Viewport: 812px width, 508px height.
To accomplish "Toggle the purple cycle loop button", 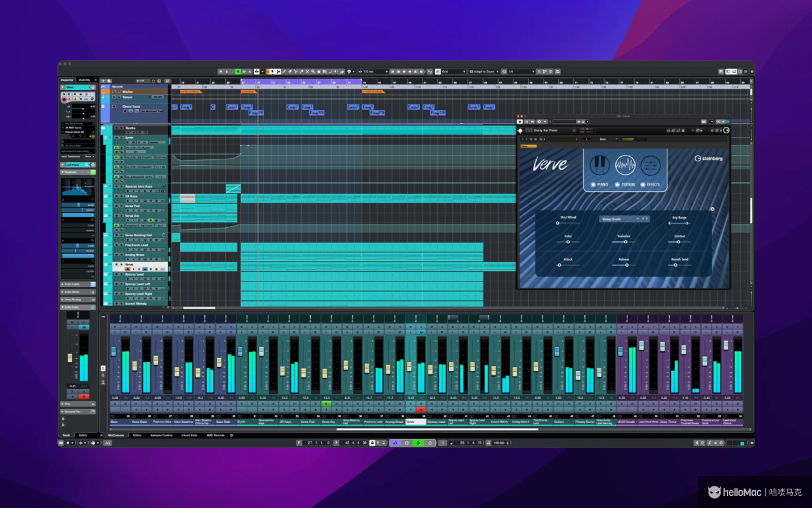I will (395, 442).
